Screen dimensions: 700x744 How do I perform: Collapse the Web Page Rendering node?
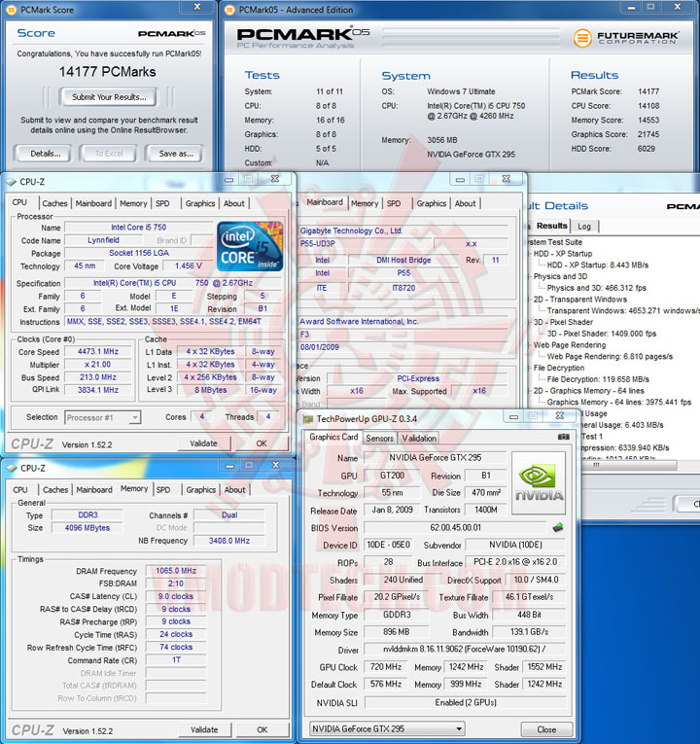tap(530, 345)
